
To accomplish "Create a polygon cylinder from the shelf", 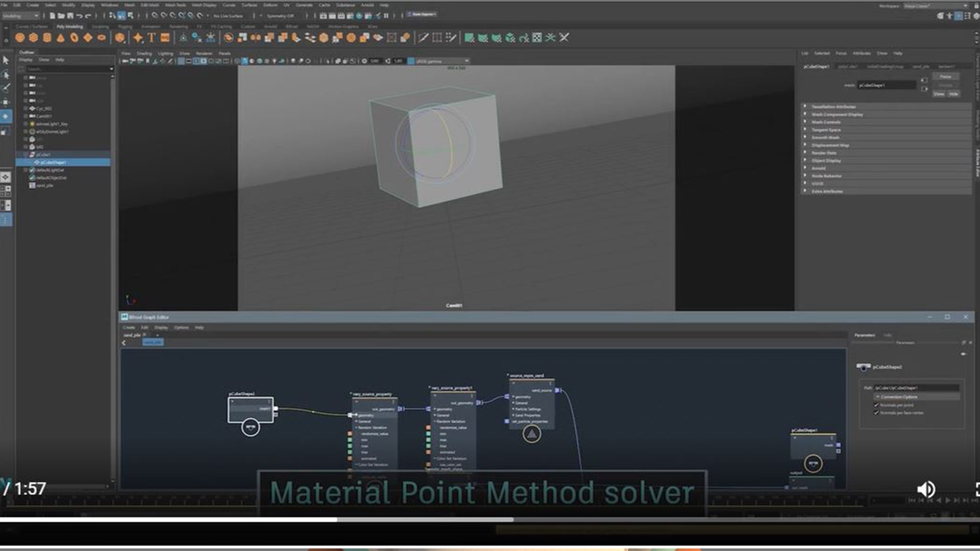I will pyautogui.click(x=47, y=38).
